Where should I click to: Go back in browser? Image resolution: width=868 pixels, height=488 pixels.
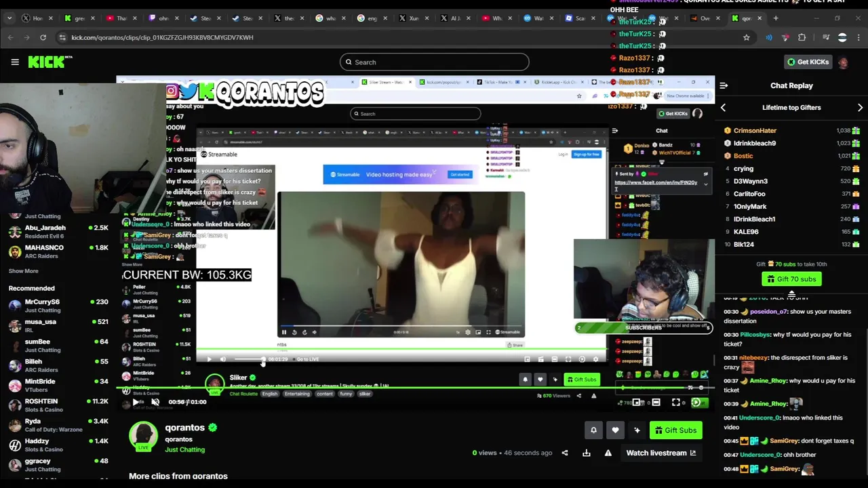tap(11, 37)
